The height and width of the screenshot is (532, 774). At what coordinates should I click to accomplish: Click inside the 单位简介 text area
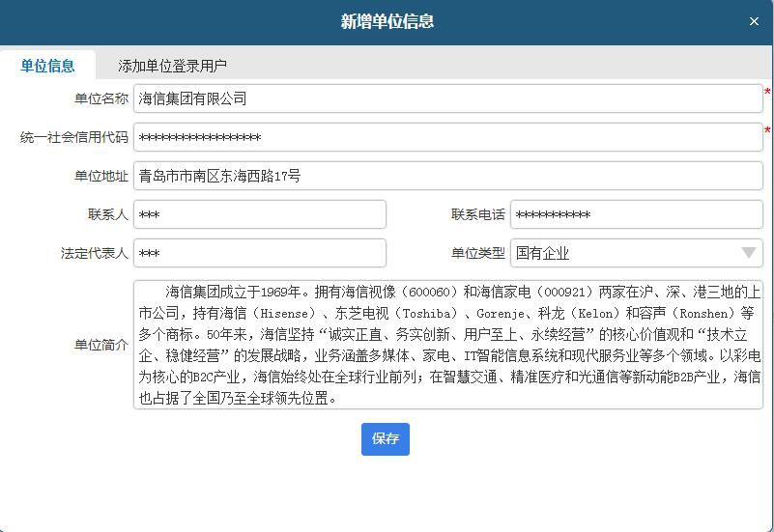coord(447,345)
